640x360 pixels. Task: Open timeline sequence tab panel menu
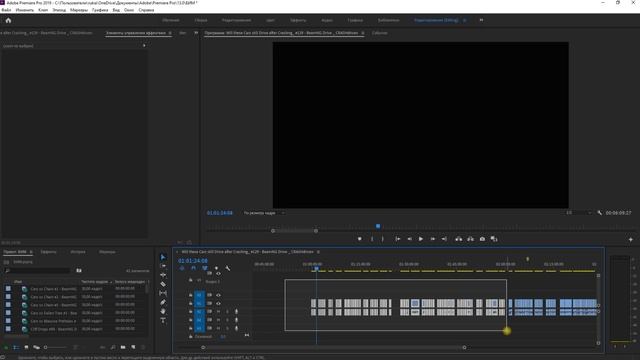318,252
